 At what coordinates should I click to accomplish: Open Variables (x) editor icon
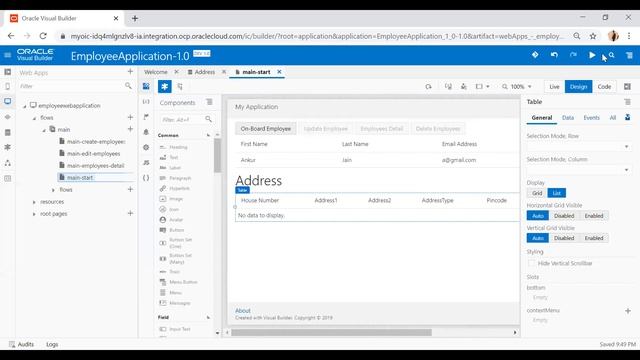pyautogui.click(x=146, y=102)
